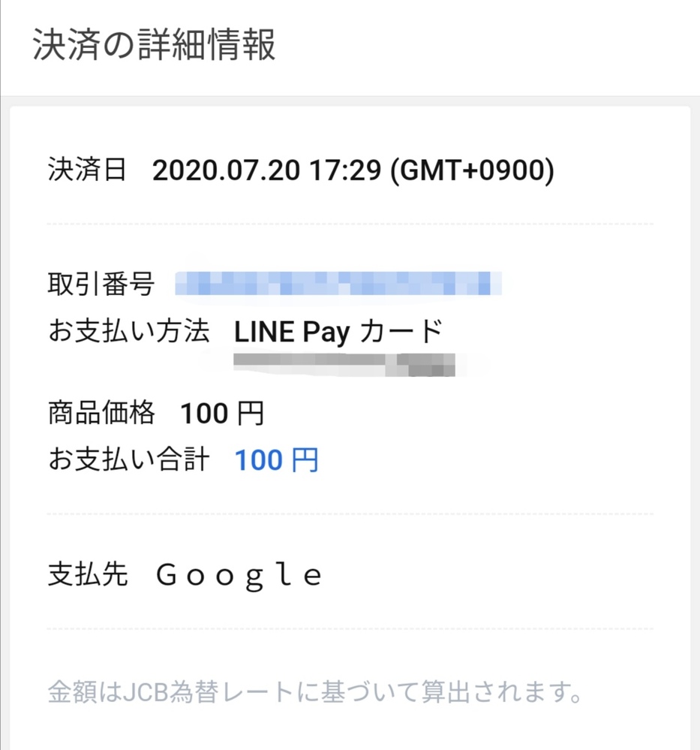
Task: Select the blurred card number
Action: tap(344, 365)
